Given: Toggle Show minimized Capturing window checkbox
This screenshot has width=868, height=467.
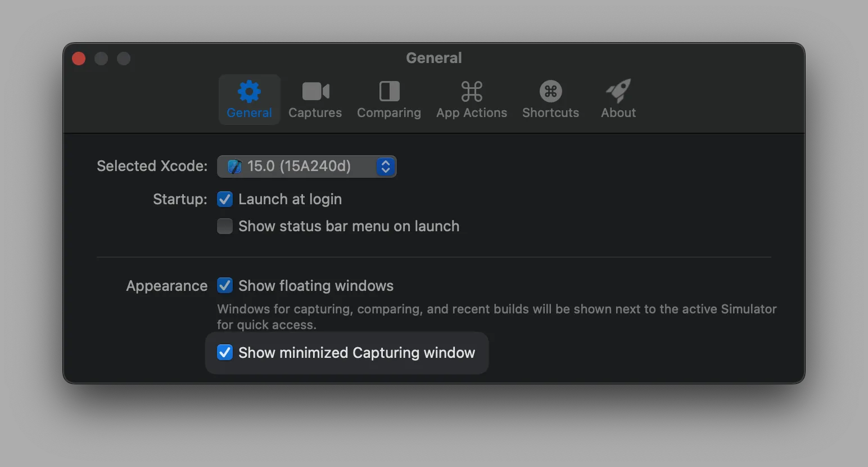Looking at the screenshot, I should coord(225,353).
